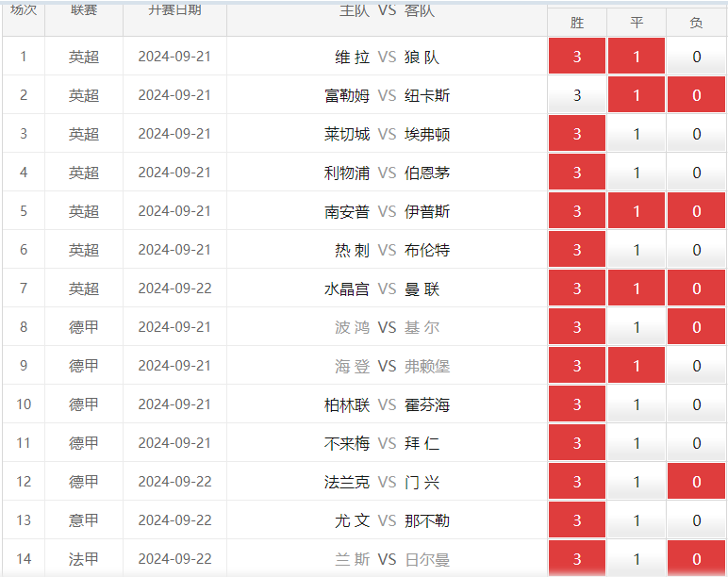
Task: Toggle win 3 for 柏林联 VS 霍芬海
Action: 576,404
